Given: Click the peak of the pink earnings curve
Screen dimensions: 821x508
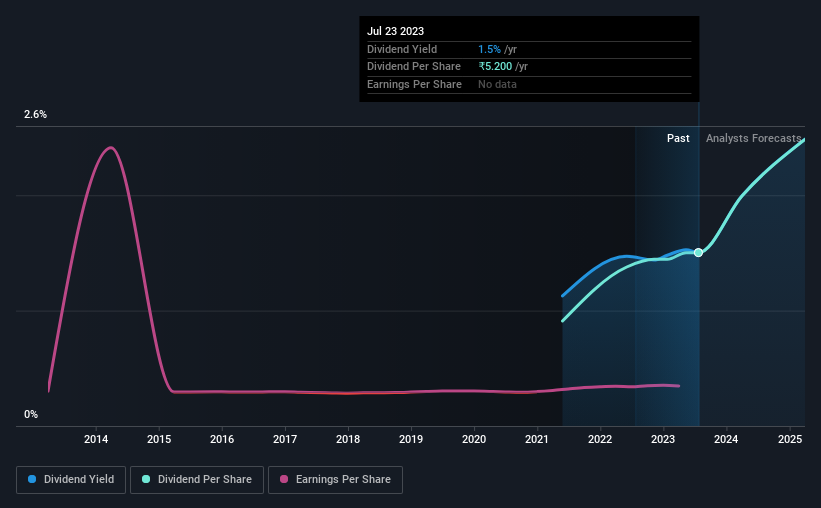Looking at the screenshot, I should point(110,148).
